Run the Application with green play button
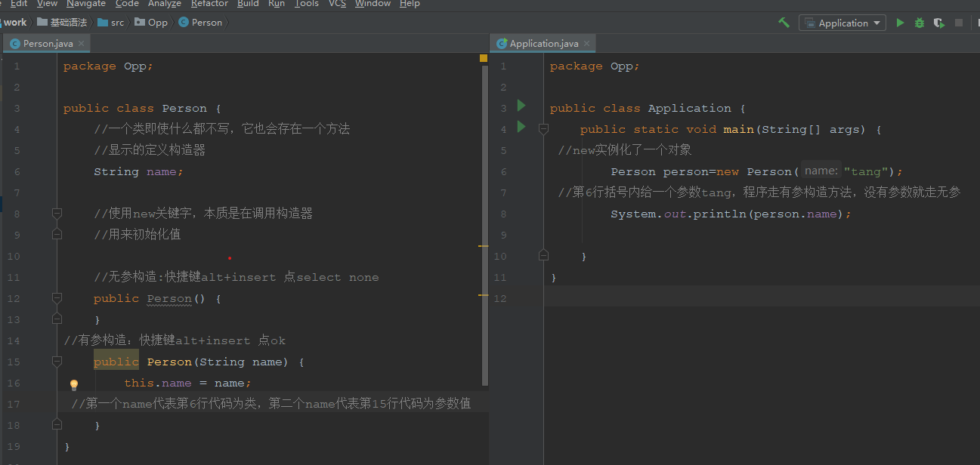The image size is (980, 465). pos(900,23)
